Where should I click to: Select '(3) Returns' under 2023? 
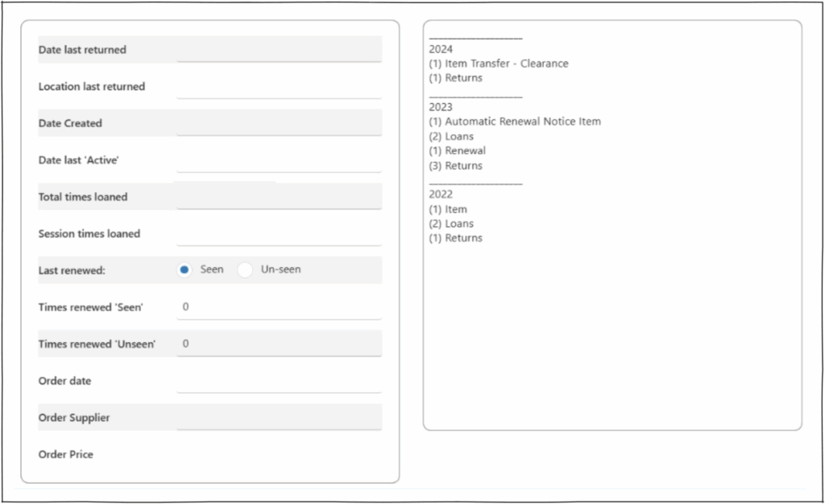coord(456,166)
